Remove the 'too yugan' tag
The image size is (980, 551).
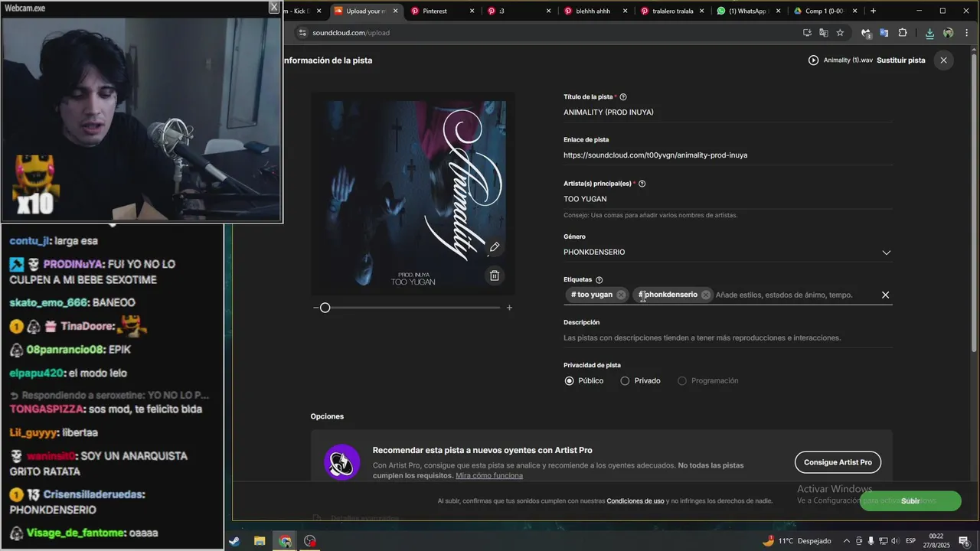621,295
